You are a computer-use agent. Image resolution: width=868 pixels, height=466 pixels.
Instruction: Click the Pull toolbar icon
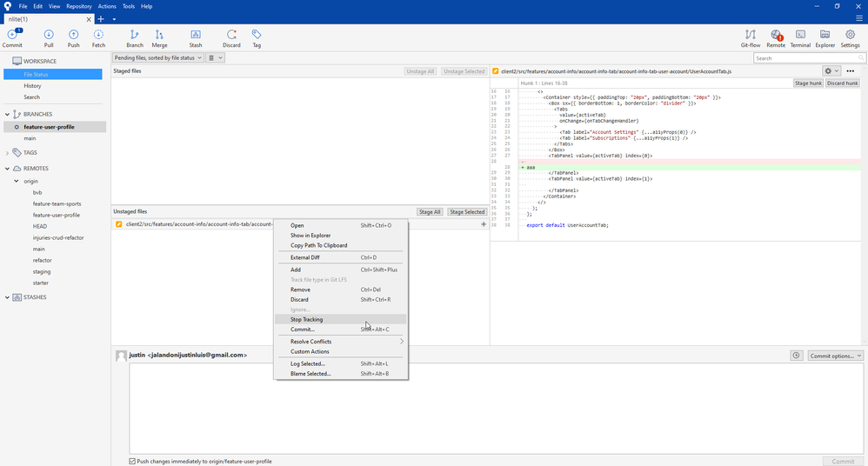(x=49, y=38)
